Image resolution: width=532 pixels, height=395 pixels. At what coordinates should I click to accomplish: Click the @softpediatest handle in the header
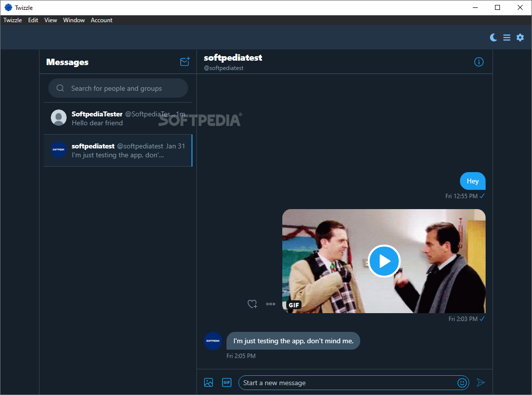[x=224, y=68]
